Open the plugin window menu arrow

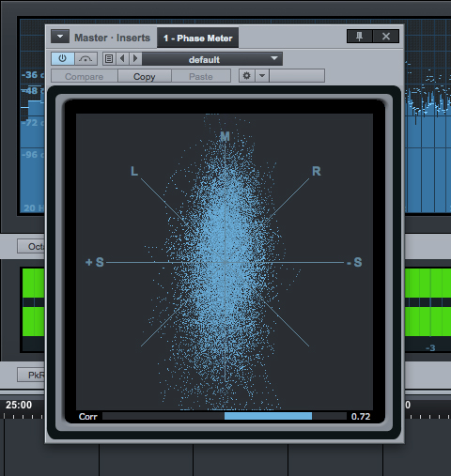click(60, 37)
